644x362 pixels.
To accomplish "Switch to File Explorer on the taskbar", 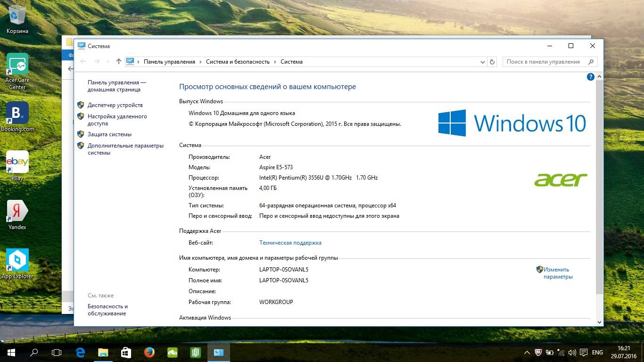I will [x=103, y=352].
